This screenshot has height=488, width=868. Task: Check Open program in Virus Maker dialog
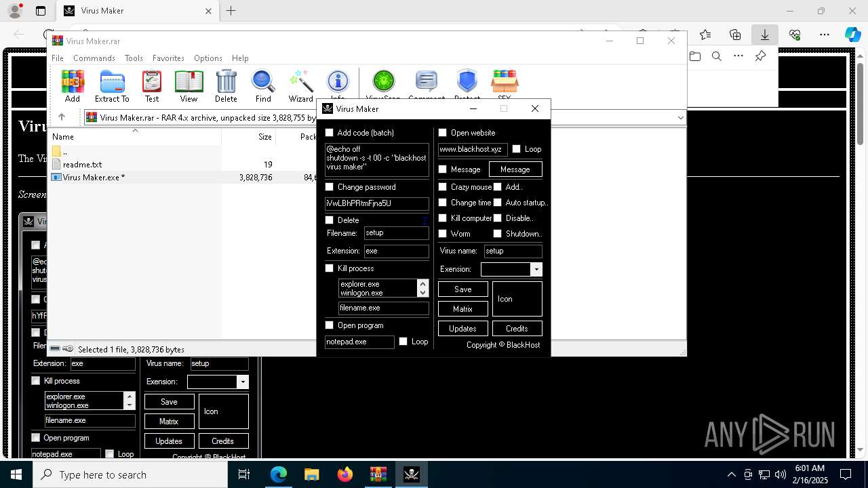(330, 325)
